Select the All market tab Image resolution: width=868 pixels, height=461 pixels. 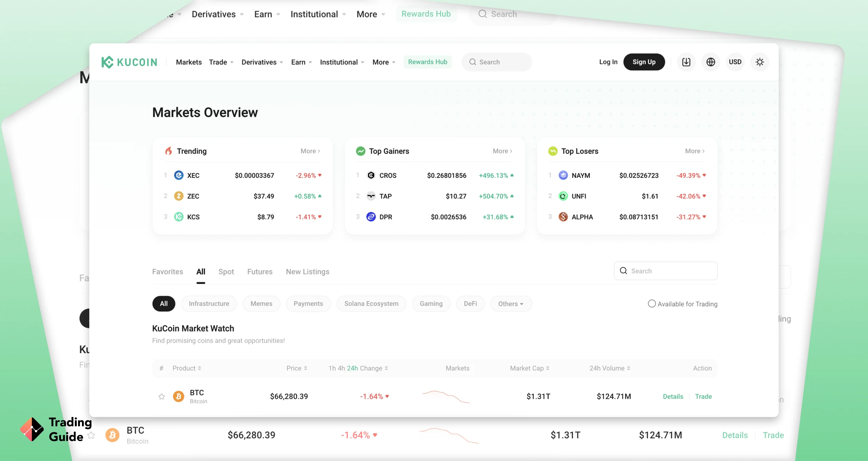coord(201,272)
